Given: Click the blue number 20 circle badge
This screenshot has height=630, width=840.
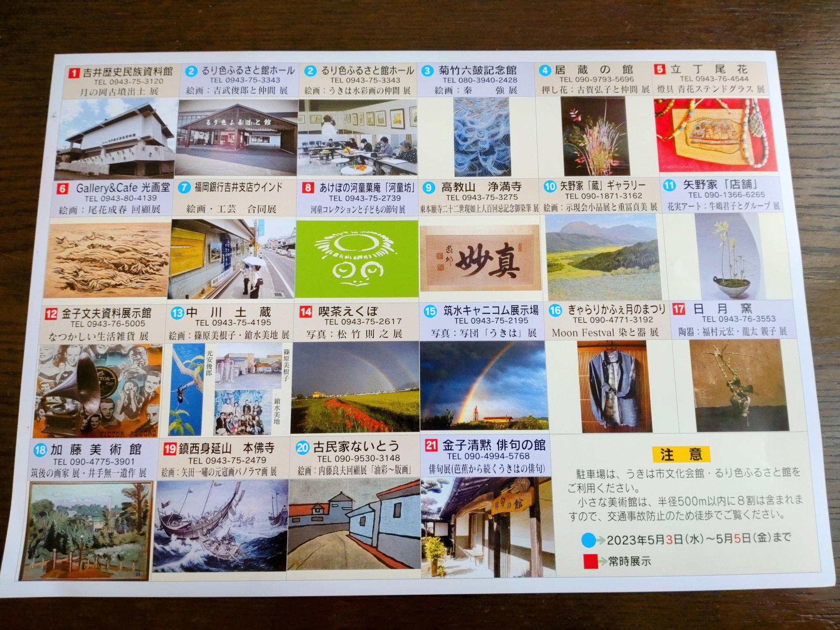Looking at the screenshot, I should coord(302,447).
